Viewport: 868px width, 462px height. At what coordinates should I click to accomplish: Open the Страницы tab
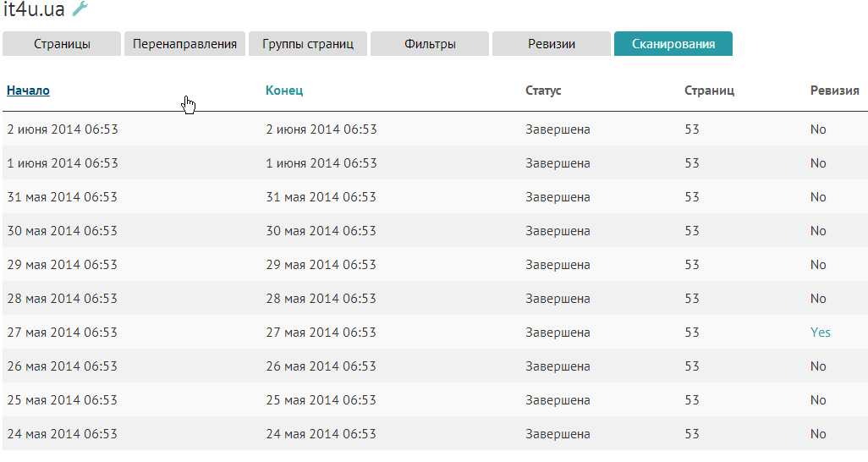(62, 44)
